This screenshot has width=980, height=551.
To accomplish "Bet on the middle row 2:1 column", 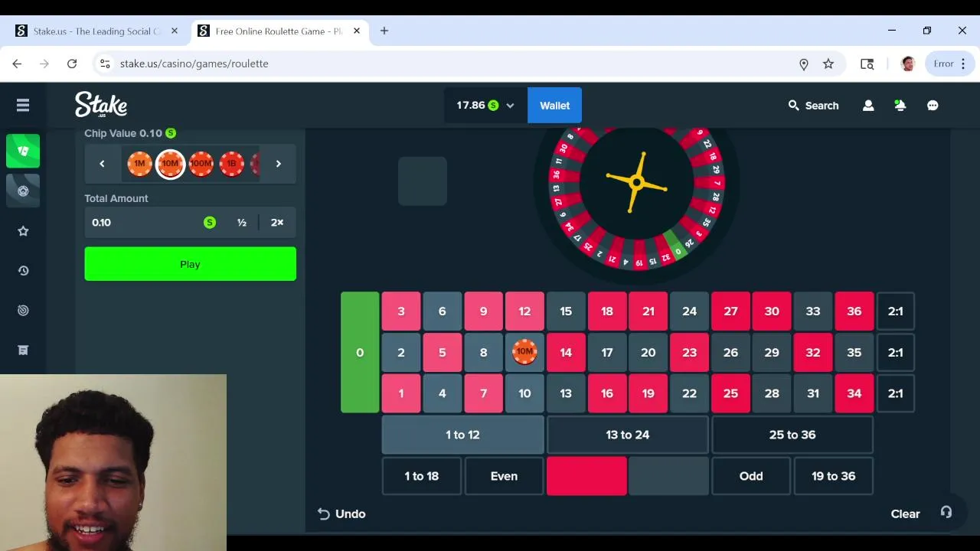I will click(x=895, y=353).
